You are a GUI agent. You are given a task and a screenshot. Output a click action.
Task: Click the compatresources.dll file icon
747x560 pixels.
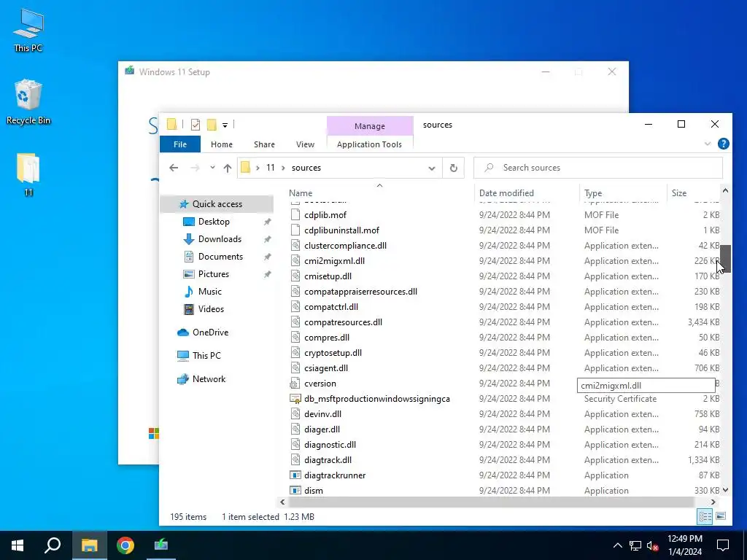point(295,322)
